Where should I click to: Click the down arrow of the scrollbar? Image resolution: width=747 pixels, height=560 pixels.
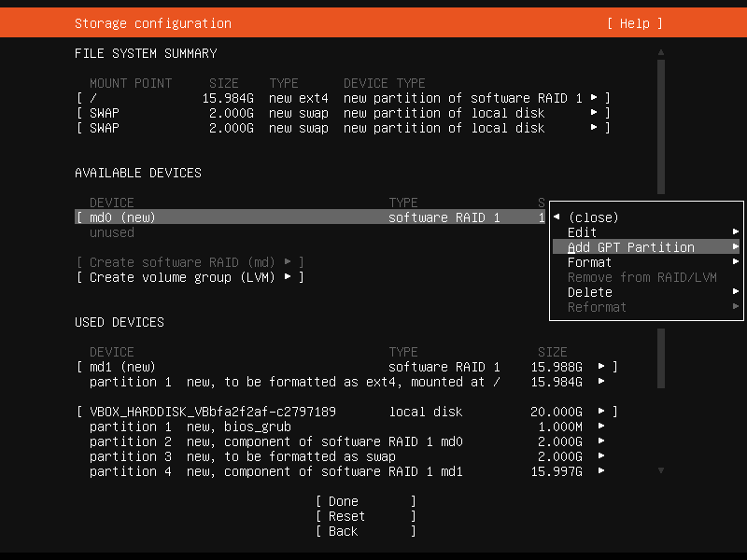coord(661,470)
